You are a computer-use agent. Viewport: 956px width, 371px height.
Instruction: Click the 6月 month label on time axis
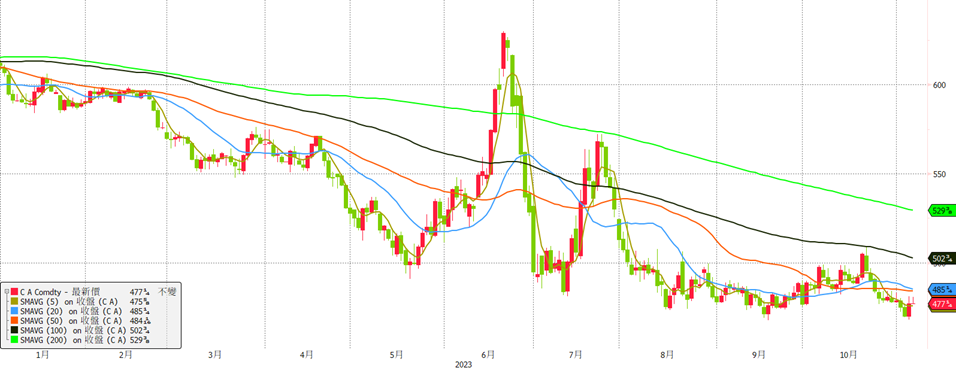tap(488, 354)
